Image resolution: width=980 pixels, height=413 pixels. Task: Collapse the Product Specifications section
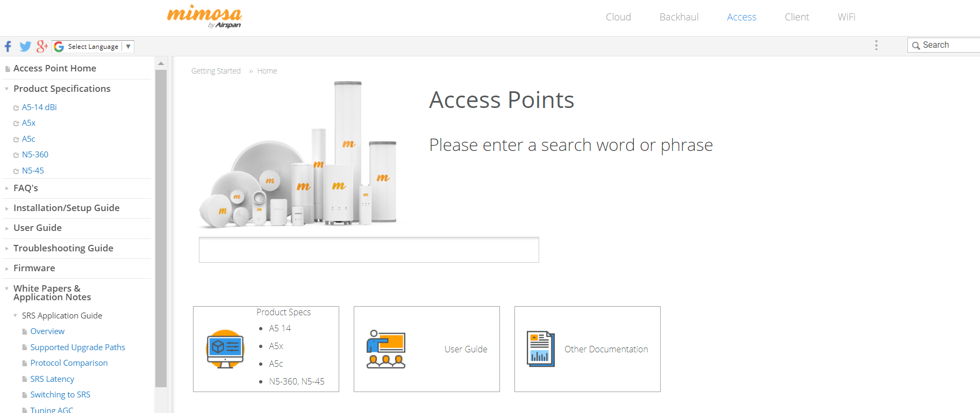pos(6,89)
